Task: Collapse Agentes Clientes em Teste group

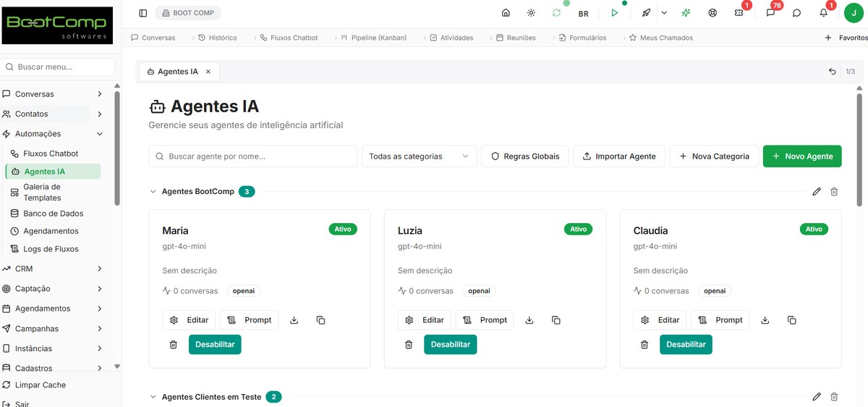Action: (x=153, y=397)
